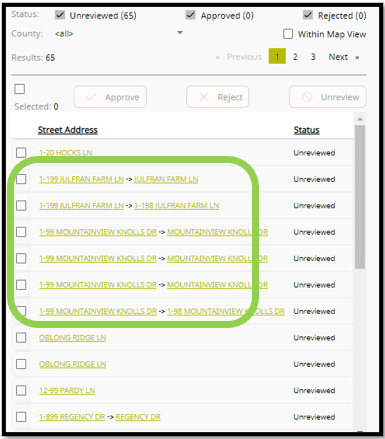Click the Approve button
385x439 pixels.
[x=110, y=97]
